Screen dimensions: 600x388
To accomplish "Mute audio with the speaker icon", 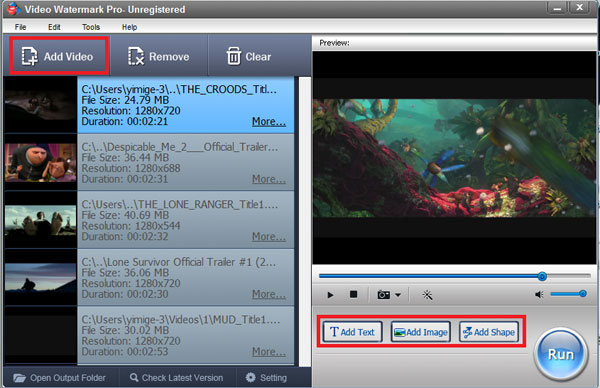I will 539,294.
